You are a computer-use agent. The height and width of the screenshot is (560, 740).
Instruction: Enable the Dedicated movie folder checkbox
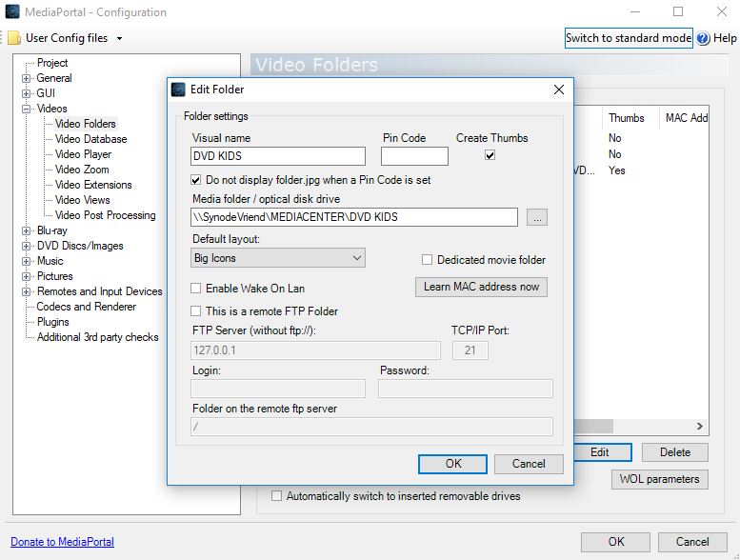(428, 260)
